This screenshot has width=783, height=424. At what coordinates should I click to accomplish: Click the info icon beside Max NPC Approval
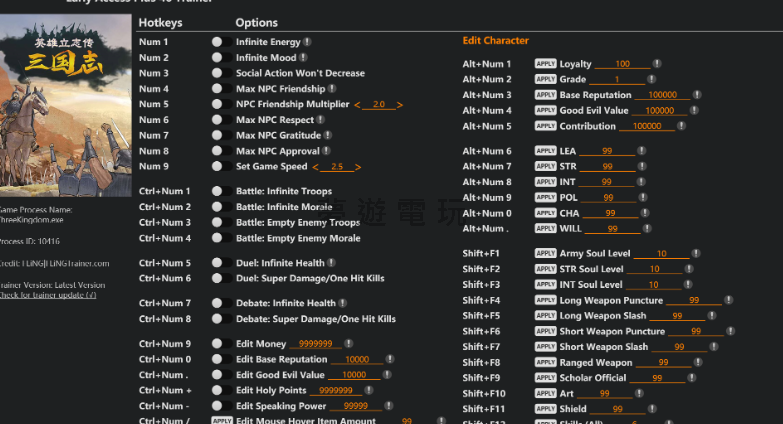click(x=327, y=151)
